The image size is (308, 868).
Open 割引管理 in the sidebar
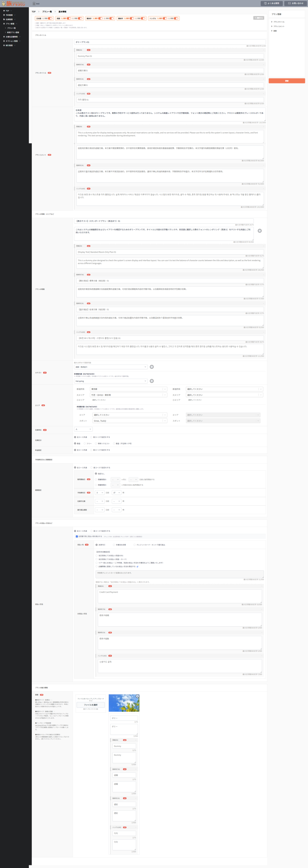(x=9, y=45)
